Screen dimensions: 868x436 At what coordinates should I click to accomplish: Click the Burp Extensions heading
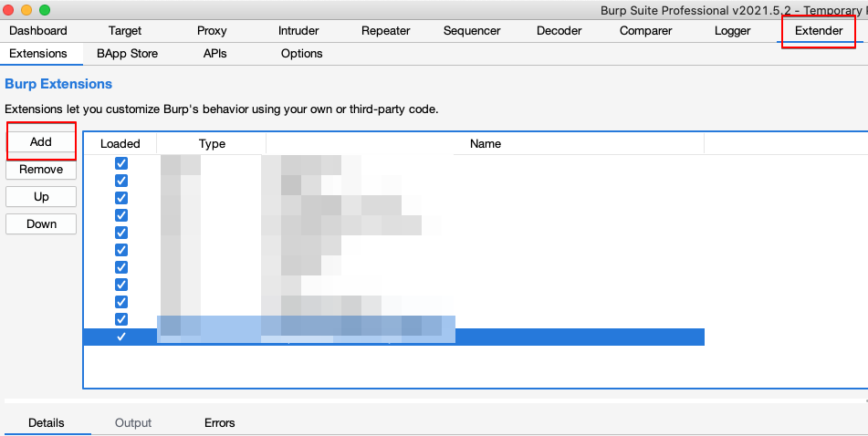(58, 84)
